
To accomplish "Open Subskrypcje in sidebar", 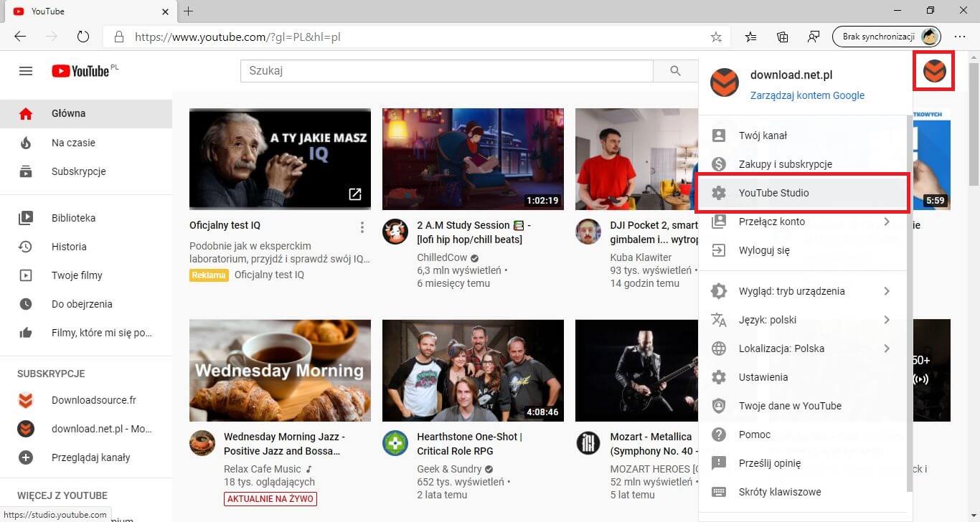I will 86,171.
